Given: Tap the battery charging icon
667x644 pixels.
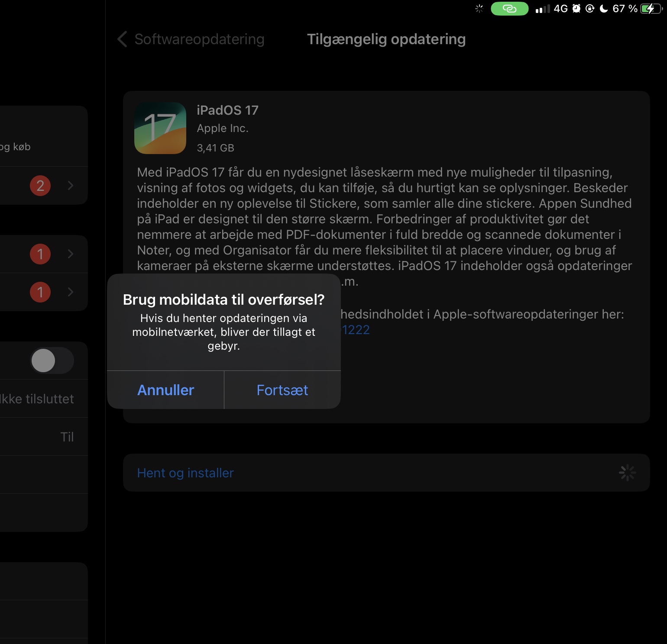Looking at the screenshot, I should coord(651,9).
